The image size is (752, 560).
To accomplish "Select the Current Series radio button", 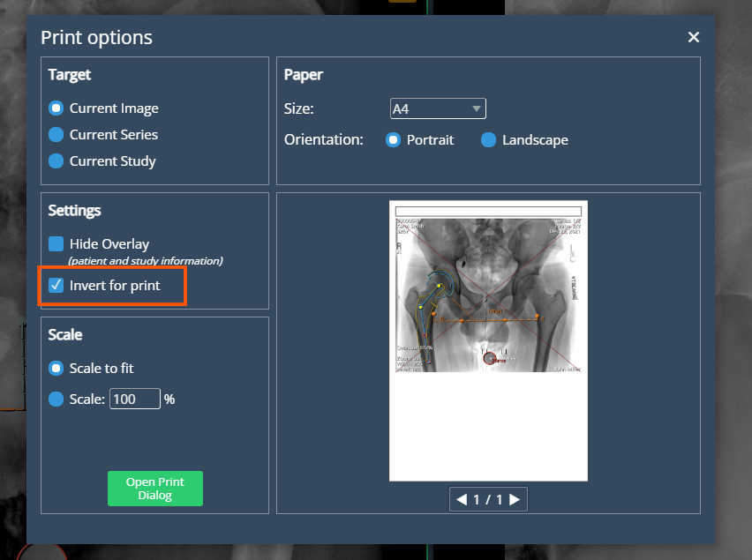I will (56, 135).
